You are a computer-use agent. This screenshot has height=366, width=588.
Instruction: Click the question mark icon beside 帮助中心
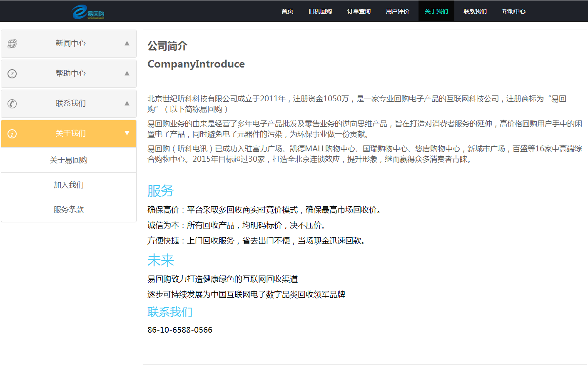[12, 74]
